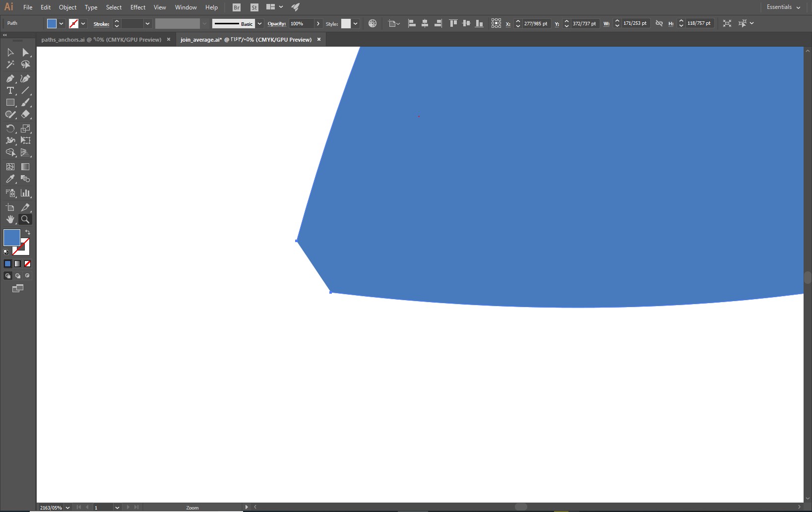812x512 pixels.
Task: Select the Pen tool
Action: click(10, 78)
